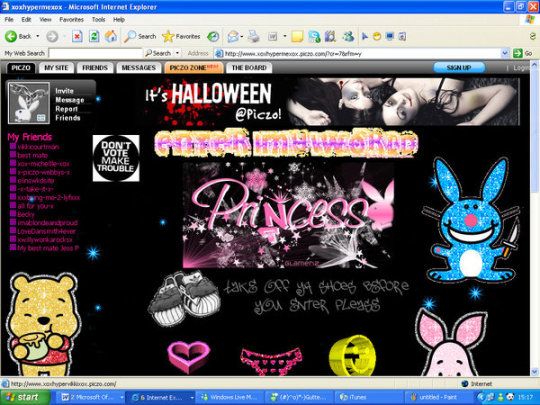
Task: Switch to the MESSAGES tab
Action: [139, 68]
